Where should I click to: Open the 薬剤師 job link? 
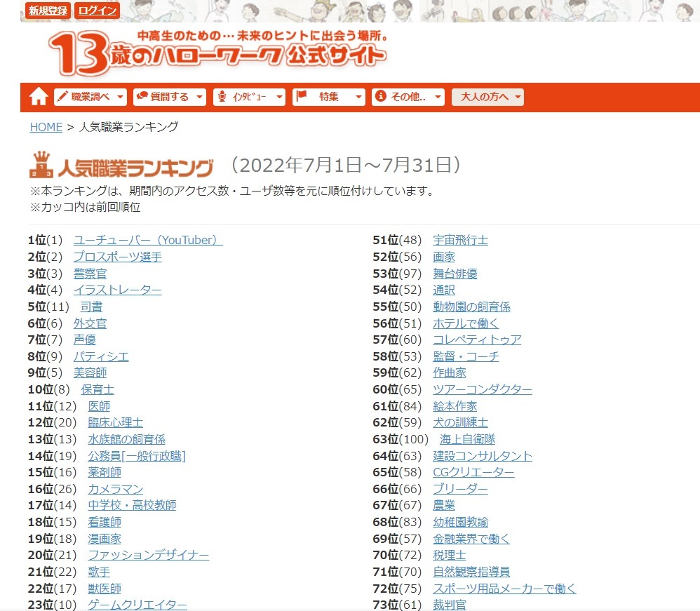coord(105,473)
